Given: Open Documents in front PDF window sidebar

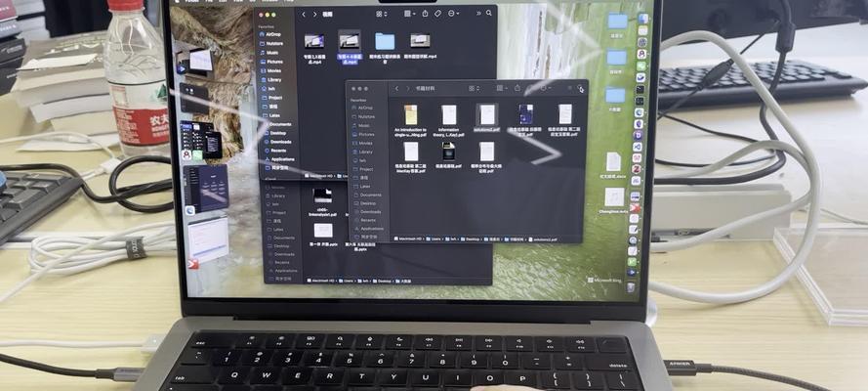Looking at the screenshot, I should 367,195.
